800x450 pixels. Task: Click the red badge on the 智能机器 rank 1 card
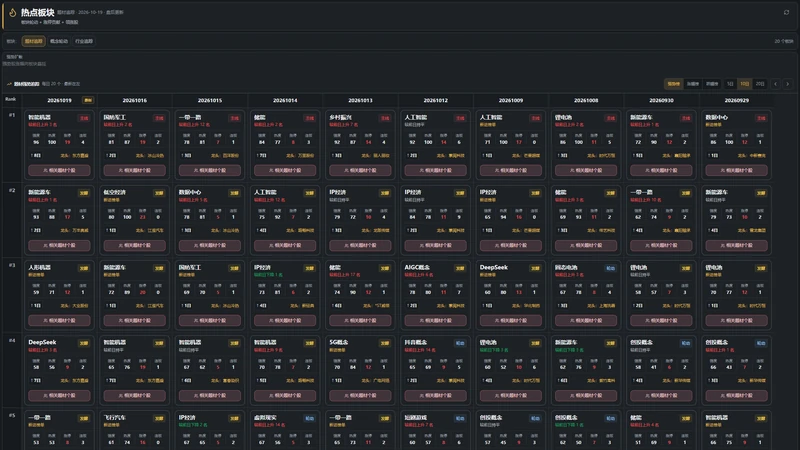[x=84, y=118]
